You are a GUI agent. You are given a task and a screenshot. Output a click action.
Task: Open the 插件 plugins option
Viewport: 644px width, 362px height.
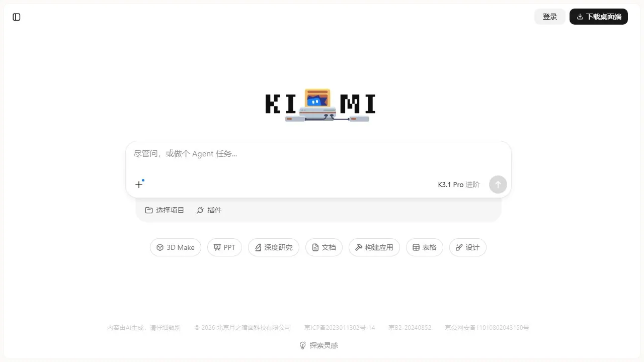pos(209,210)
